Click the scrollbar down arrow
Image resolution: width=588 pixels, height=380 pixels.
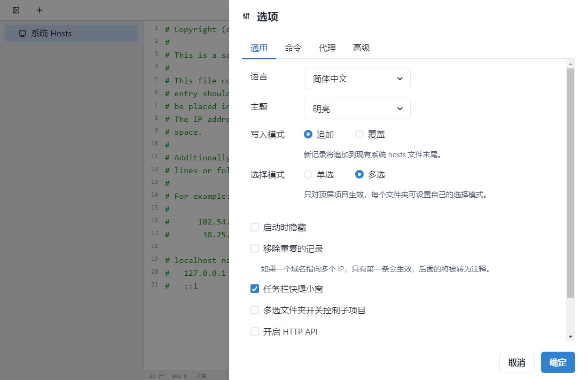(570, 337)
